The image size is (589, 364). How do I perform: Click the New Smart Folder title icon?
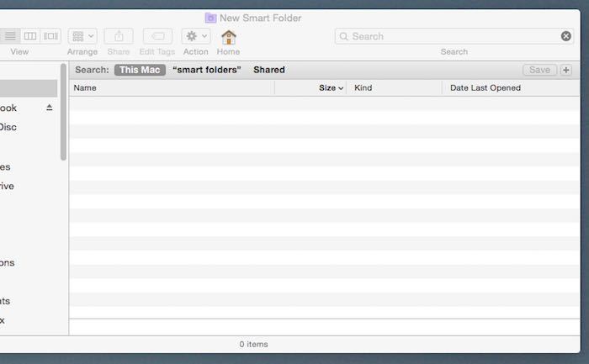pyautogui.click(x=210, y=18)
